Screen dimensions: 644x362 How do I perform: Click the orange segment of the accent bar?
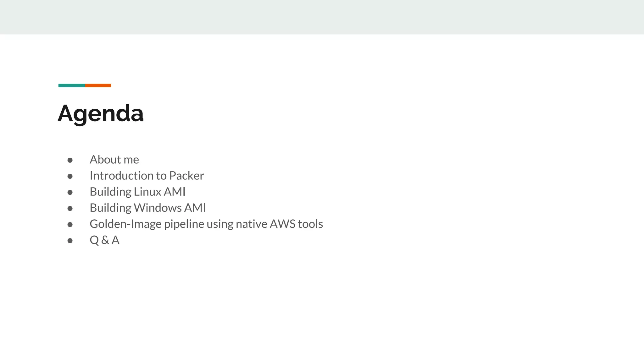pos(98,85)
